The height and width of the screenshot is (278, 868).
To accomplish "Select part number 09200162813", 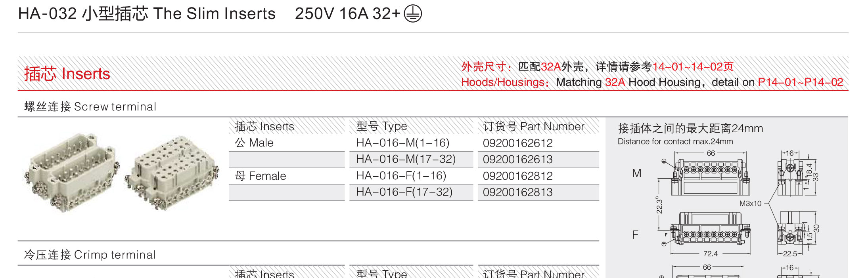I will (517, 192).
